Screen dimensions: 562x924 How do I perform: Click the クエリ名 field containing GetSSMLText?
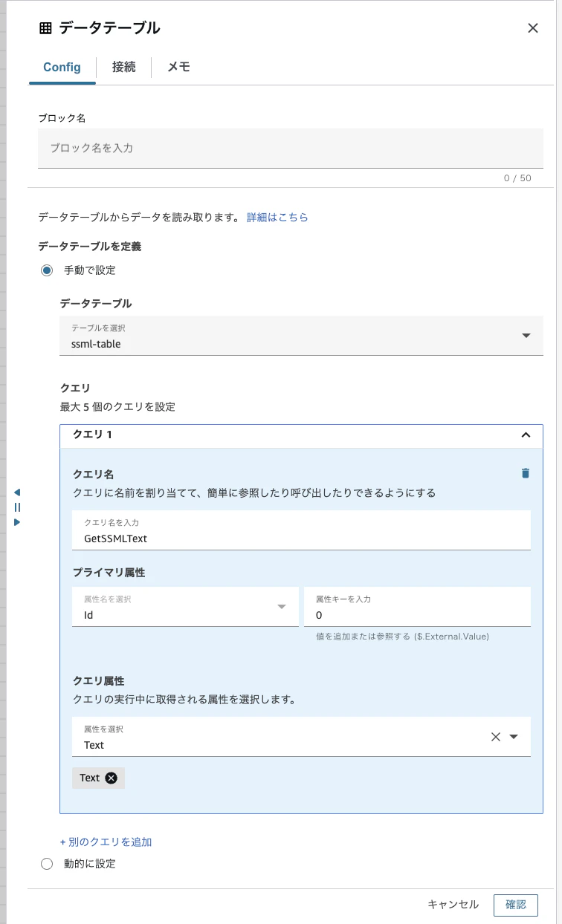[x=301, y=530]
